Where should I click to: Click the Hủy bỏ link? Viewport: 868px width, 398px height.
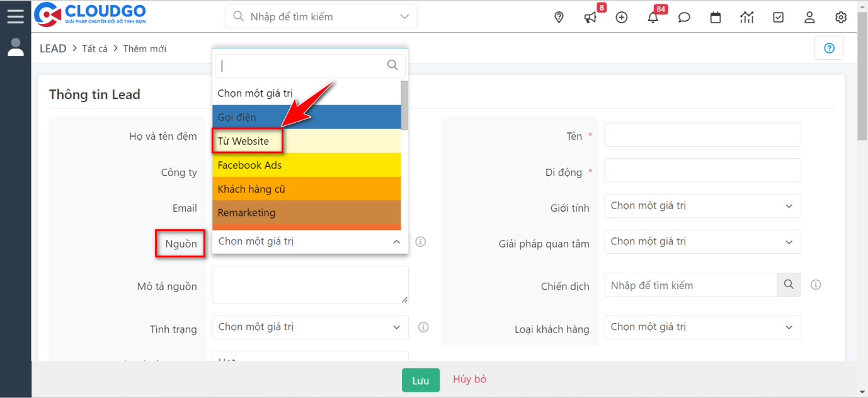tap(469, 379)
